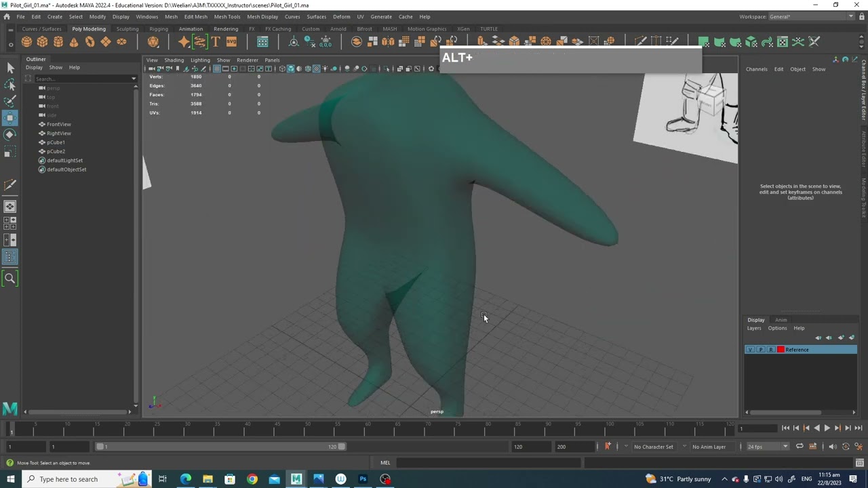868x488 pixels.
Task: Toggle viewport grid display icon
Action: point(217,68)
